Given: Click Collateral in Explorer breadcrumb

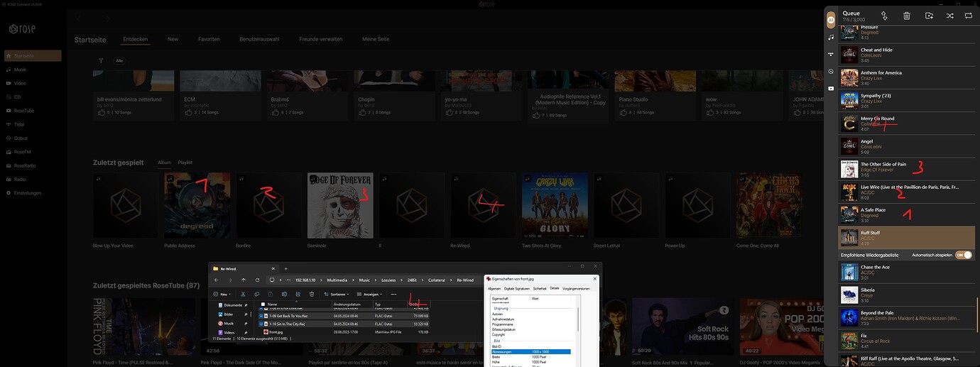Looking at the screenshot, I should [x=437, y=280].
